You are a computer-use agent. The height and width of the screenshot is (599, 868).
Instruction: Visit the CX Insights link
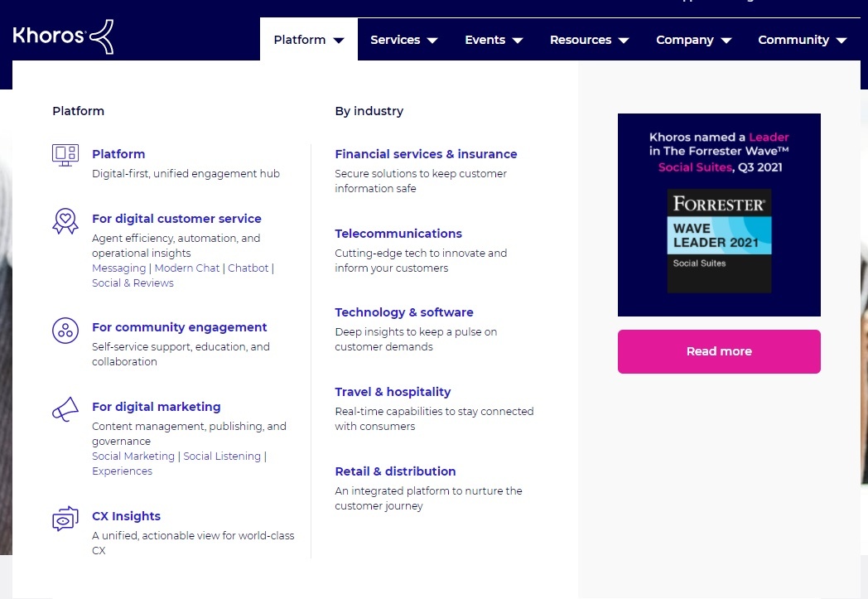(x=126, y=516)
